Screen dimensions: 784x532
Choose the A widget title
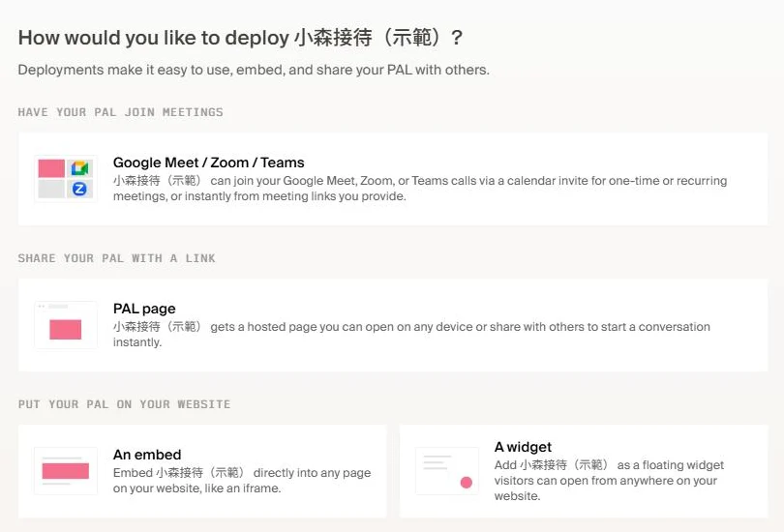(523, 447)
